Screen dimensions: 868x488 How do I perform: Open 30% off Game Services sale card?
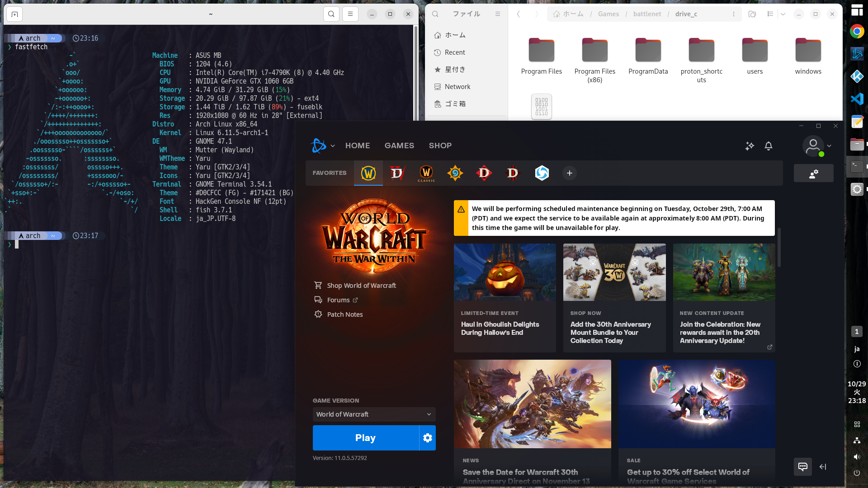(697, 423)
